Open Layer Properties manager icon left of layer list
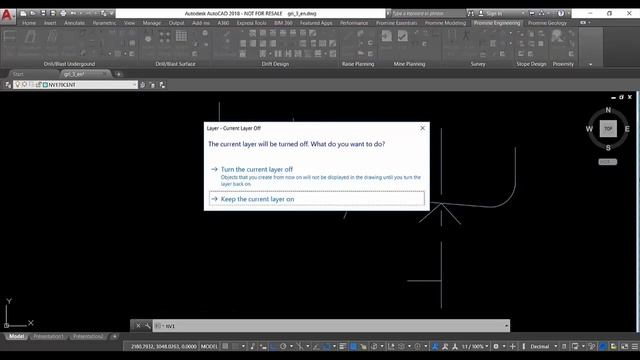This screenshot has height=360, width=640. tap(8, 85)
